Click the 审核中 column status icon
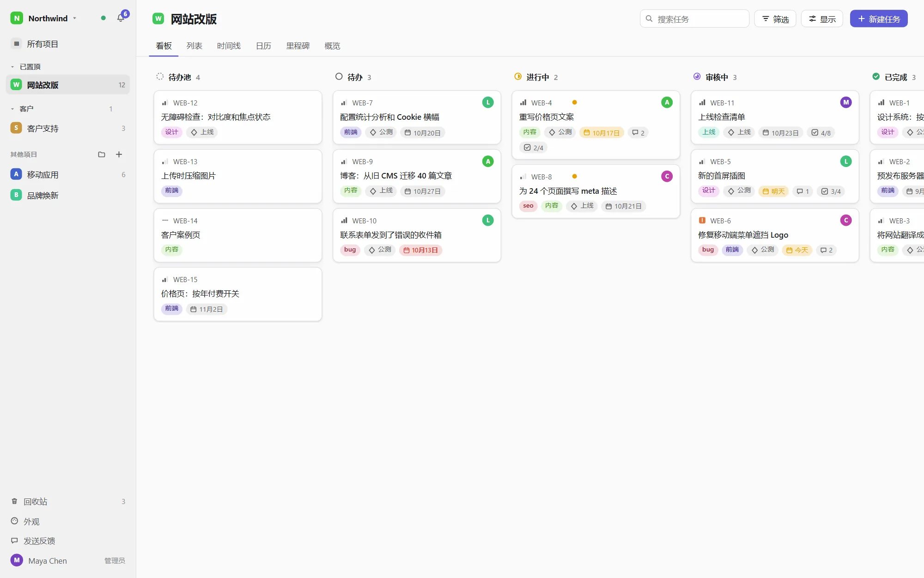Screen dimensions: 924x578 coord(697,77)
